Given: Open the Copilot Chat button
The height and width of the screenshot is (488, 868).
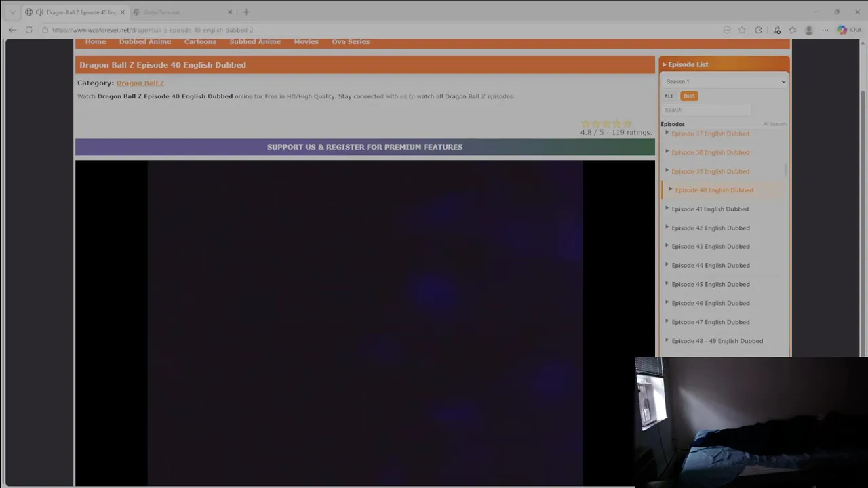Looking at the screenshot, I should pyautogui.click(x=849, y=30).
